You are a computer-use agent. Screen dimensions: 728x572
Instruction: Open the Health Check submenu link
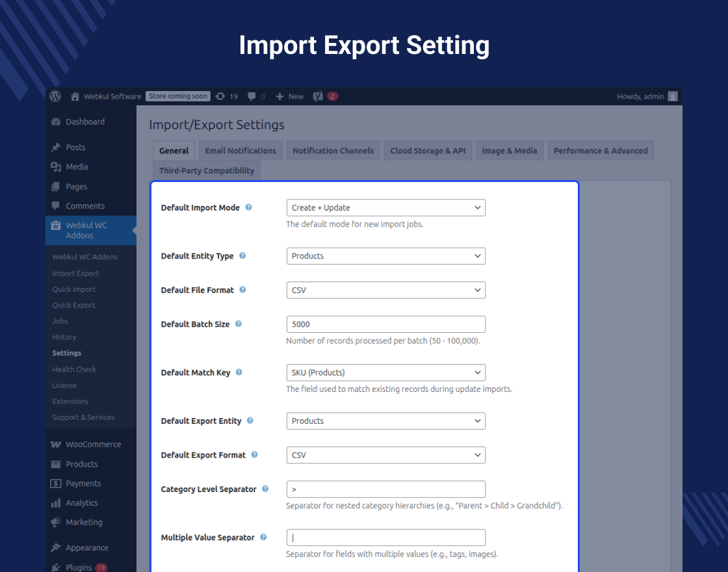point(74,370)
